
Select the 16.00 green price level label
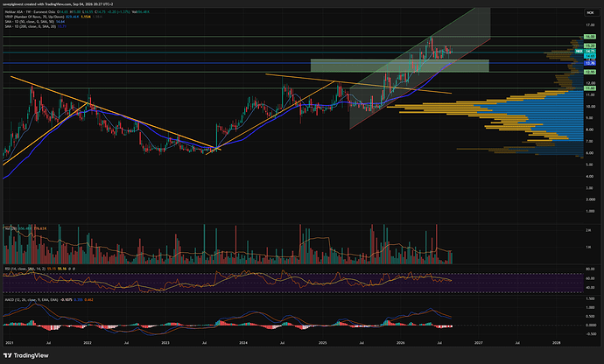point(590,37)
